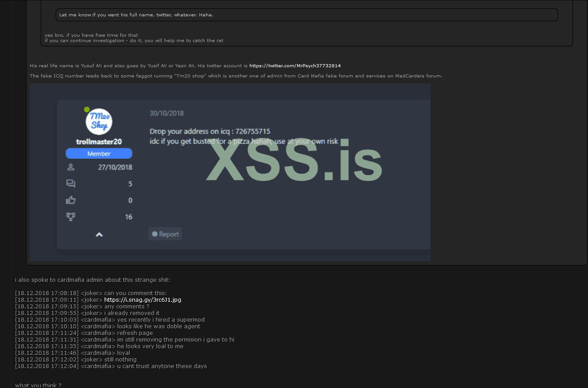Click chat line 'im still removing the permision'
Screen dimensions: 588x388
125,340
